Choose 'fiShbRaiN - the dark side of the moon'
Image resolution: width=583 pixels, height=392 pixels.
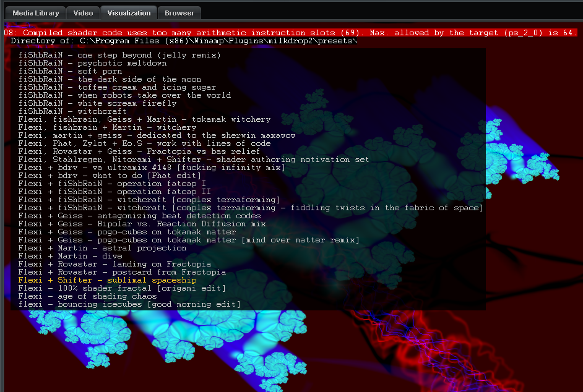(x=110, y=79)
